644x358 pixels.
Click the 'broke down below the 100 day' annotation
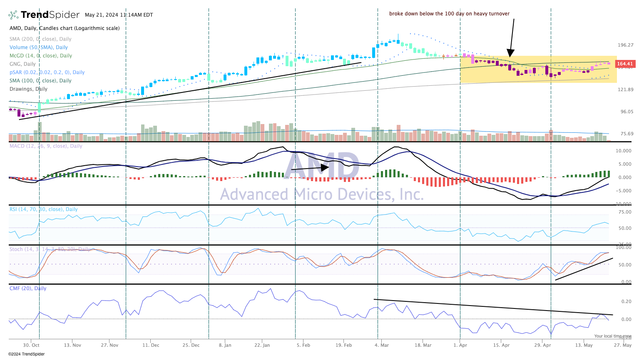(x=449, y=14)
